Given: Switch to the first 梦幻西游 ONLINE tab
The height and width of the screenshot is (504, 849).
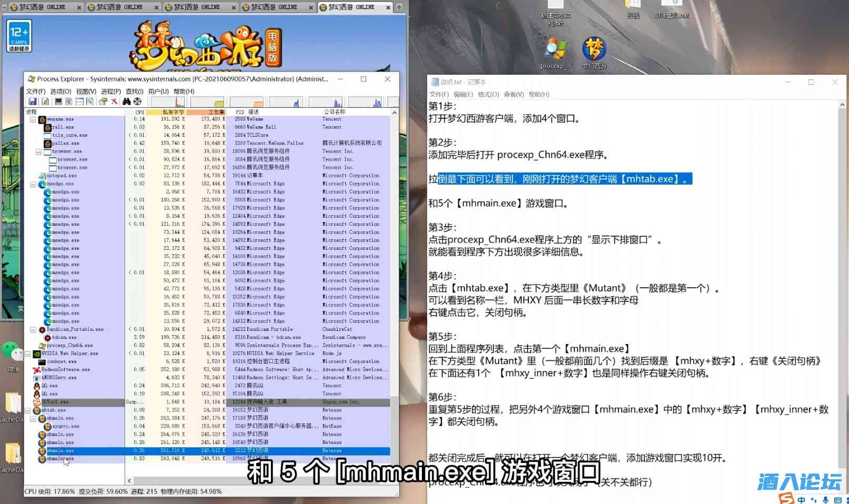Looking at the screenshot, I should point(42,7).
